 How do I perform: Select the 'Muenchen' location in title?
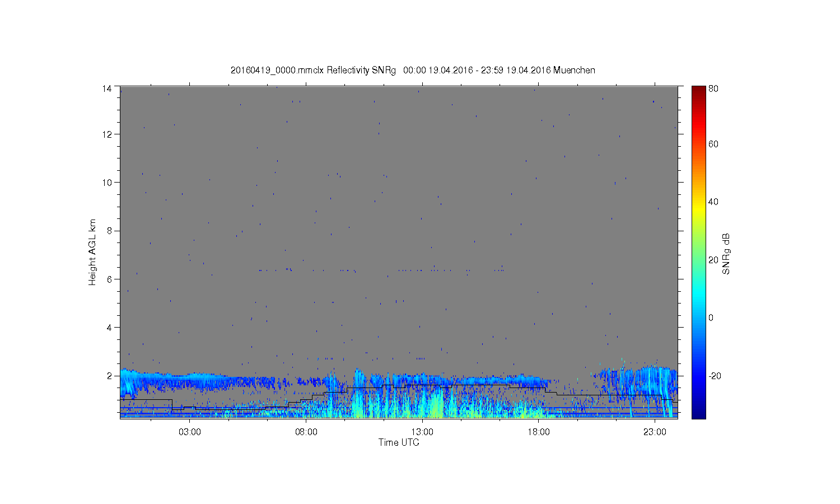pos(574,71)
